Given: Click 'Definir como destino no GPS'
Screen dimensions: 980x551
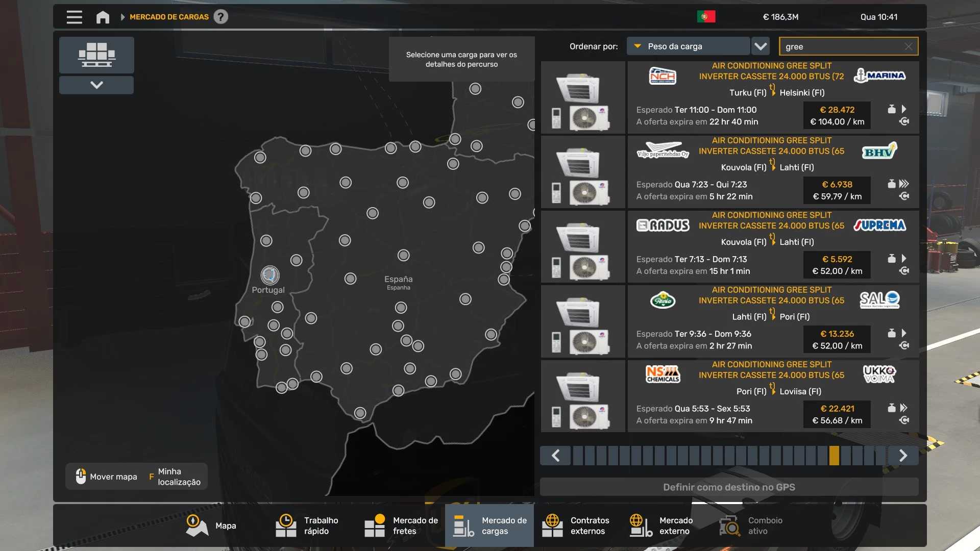Looking at the screenshot, I should coord(728,487).
